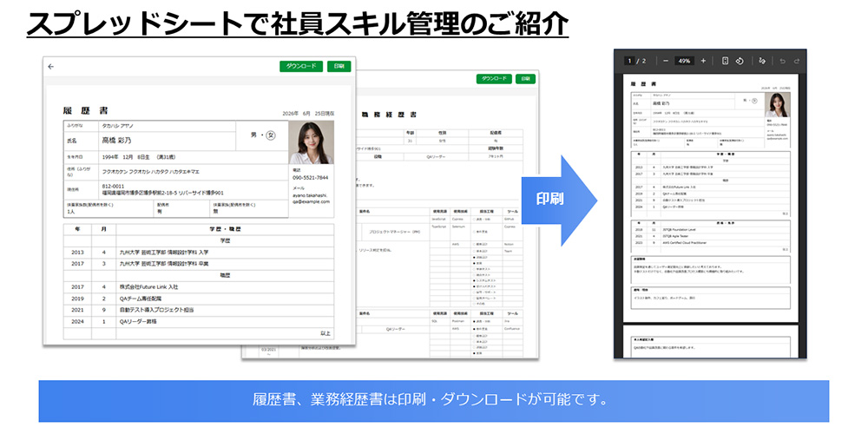Click the 2026年 6月 25日現在 date text
This screenshot has height=427, width=868.
click(308, 113)
